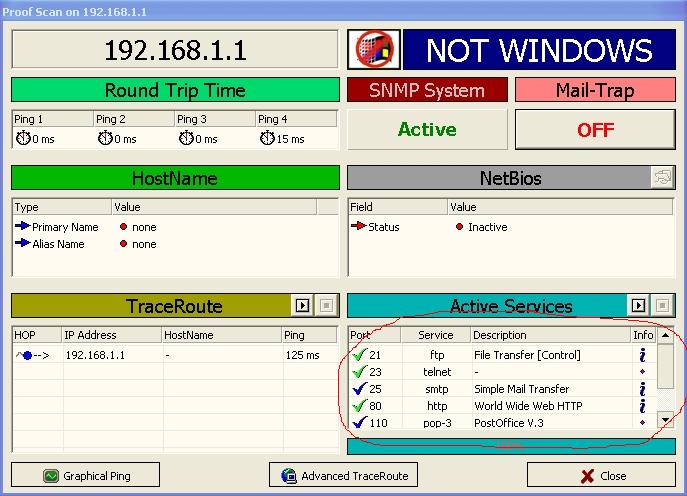Select Simple Mail Transfer description
Screen dimensions: 687x496
tap(521, 389)
